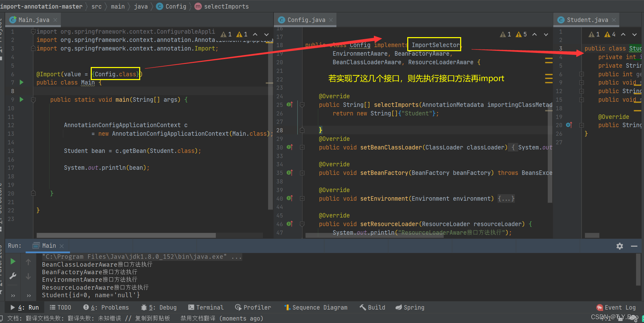Click the java.exe command line in console
This screenshot has height=323, width=644.
(142, 257)
